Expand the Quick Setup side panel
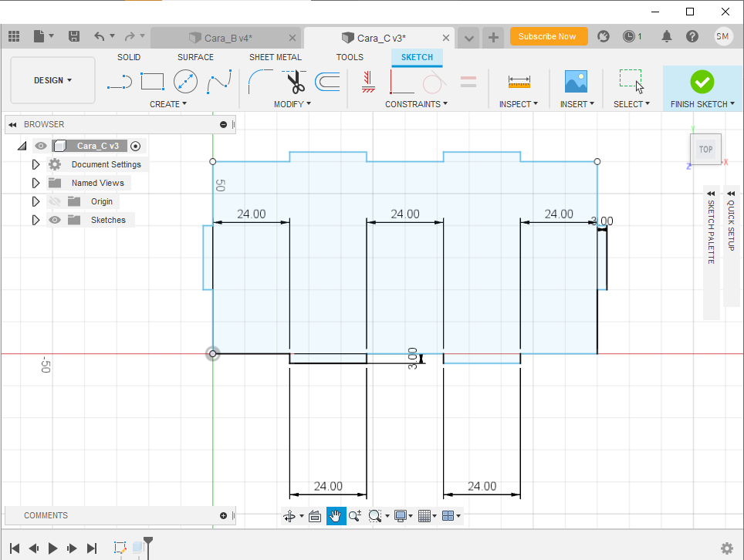Screen dimensions: 744x560 click(731, 247)
